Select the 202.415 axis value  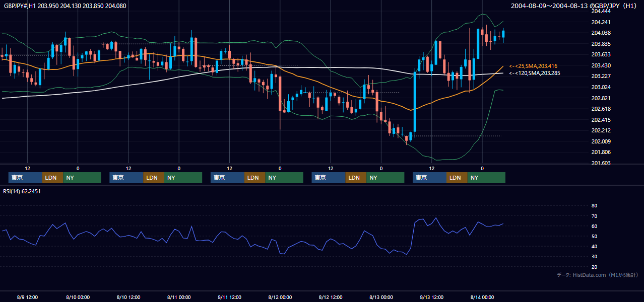tap(602, 120)
